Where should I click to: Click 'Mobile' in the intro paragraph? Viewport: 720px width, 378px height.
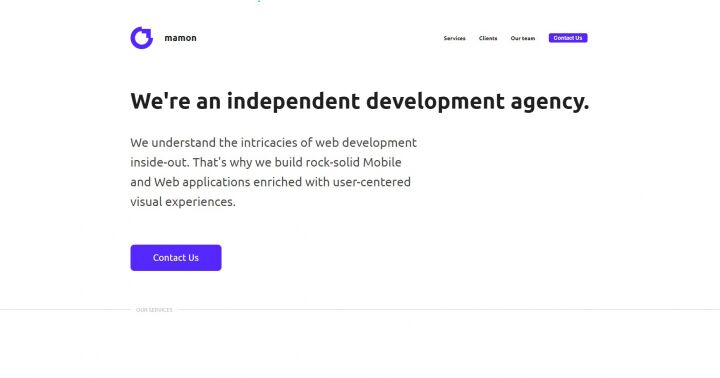tap(382, 162)
